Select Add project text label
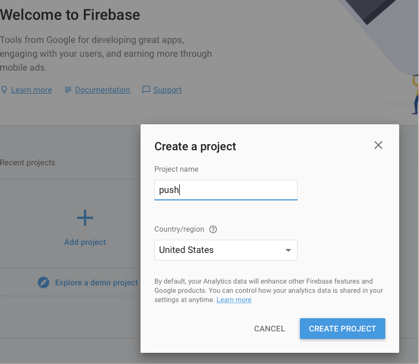The height and width of the screenshot is (364, 419). [x=85, y=242]
